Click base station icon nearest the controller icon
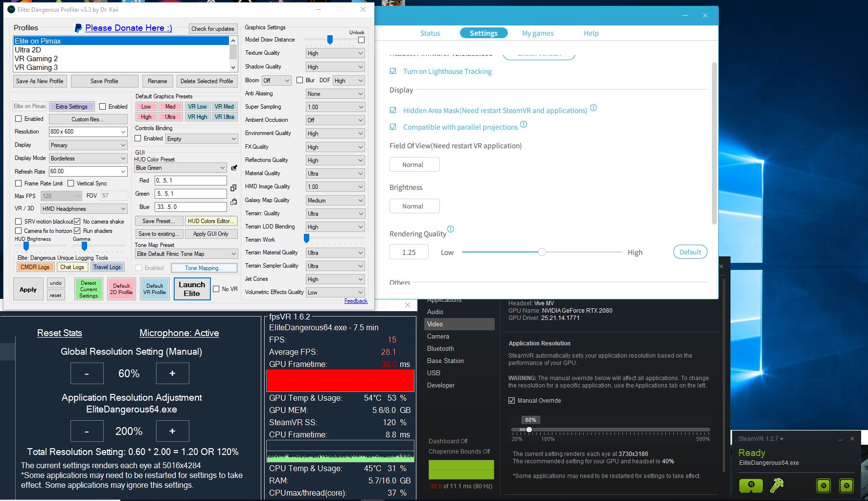 coord(823,486)
